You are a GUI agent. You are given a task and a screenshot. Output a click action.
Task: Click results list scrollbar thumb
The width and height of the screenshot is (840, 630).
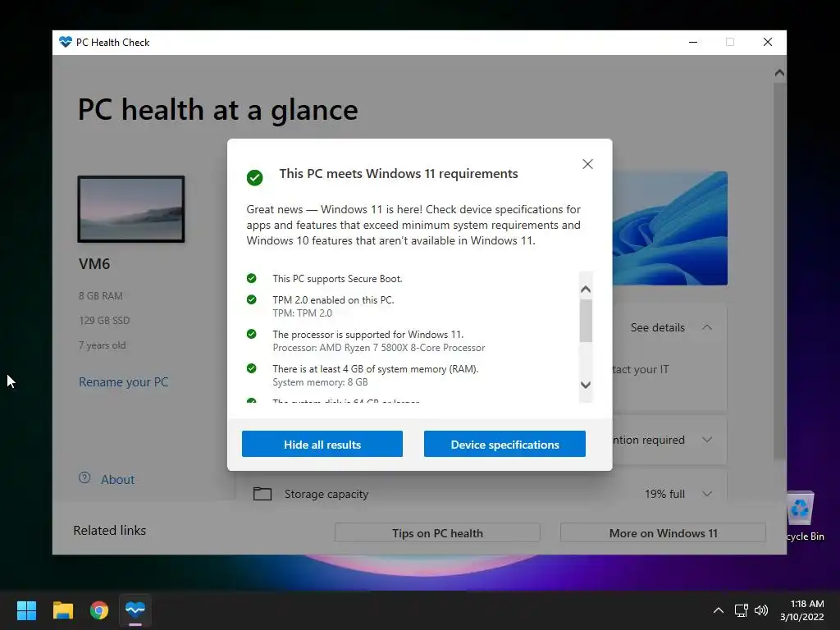(586, 321)
